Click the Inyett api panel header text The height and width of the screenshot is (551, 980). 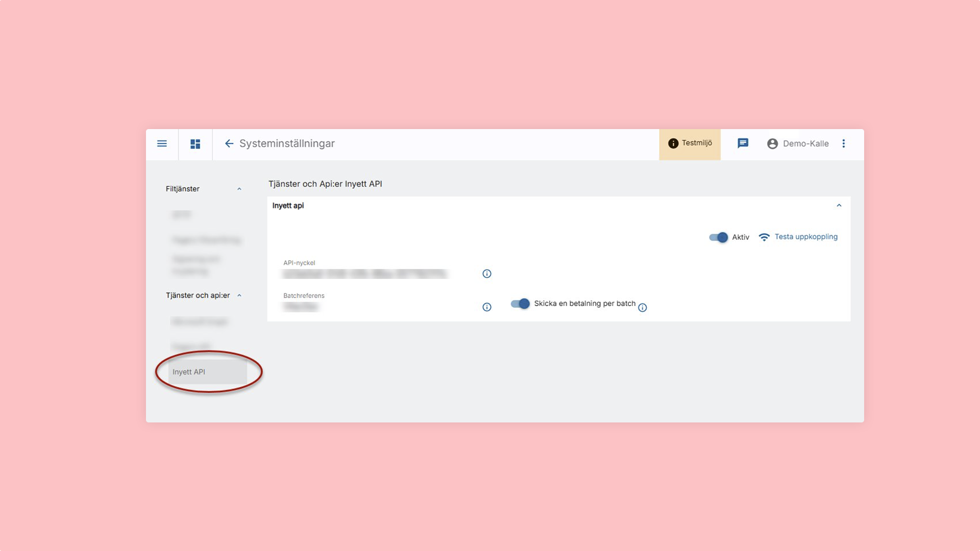click(288, 206)
